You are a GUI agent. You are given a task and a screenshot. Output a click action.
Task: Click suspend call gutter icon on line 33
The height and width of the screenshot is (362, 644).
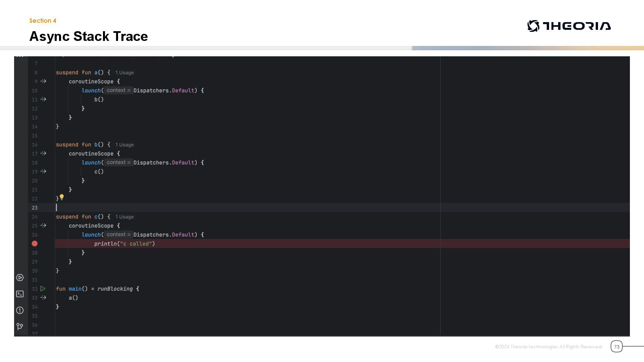(43, 297)
